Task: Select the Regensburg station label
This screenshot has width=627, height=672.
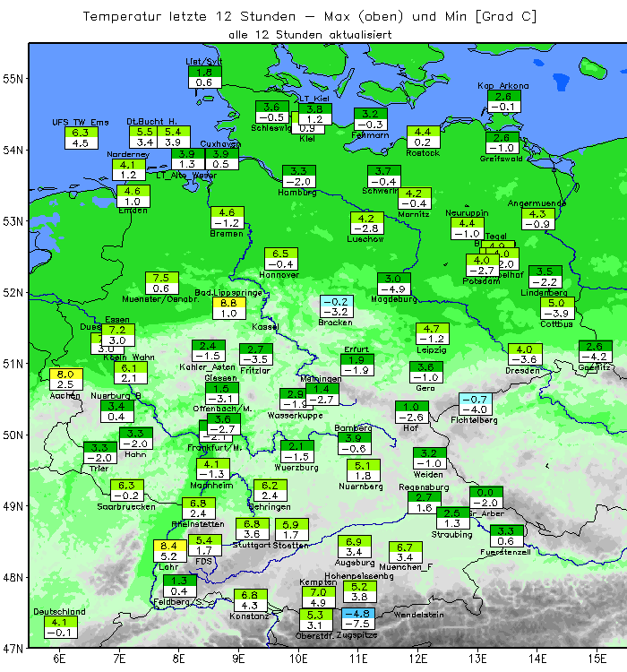Action: [424, 487]
